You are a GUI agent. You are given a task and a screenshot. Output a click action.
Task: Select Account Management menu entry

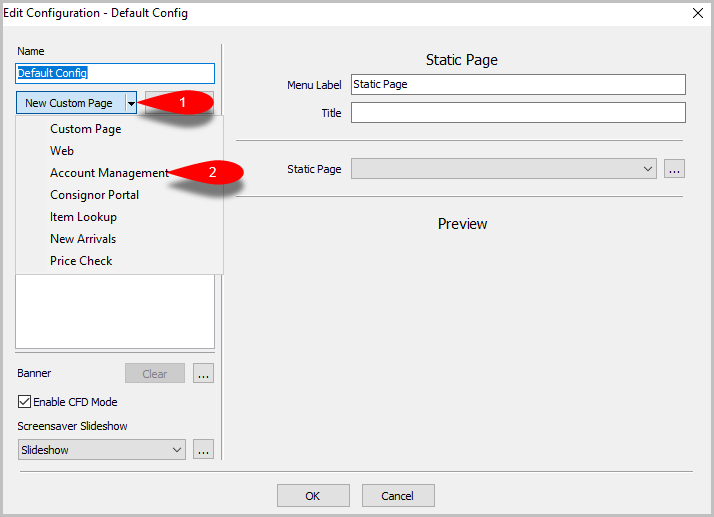(x=119, y=173)
